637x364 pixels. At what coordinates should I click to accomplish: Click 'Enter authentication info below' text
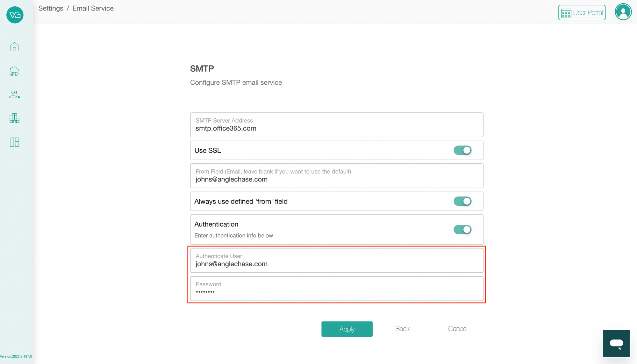pos(233,235)
